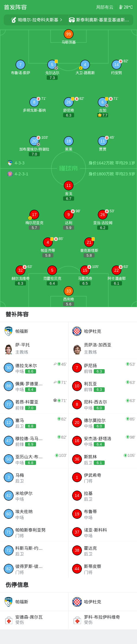Open substitute 德拉戈米尔 number 30 row
The width and height of the screenshot is (137, 644).
34,368
